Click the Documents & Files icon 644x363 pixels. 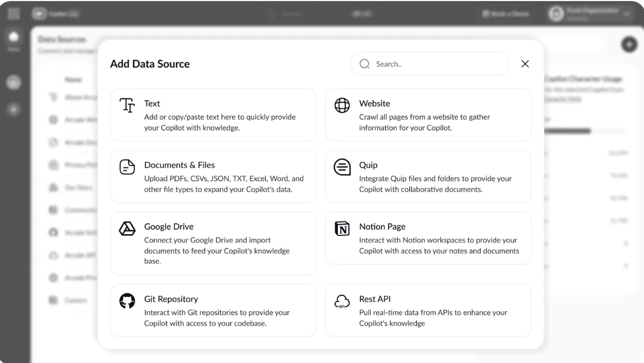click(127, 166)
